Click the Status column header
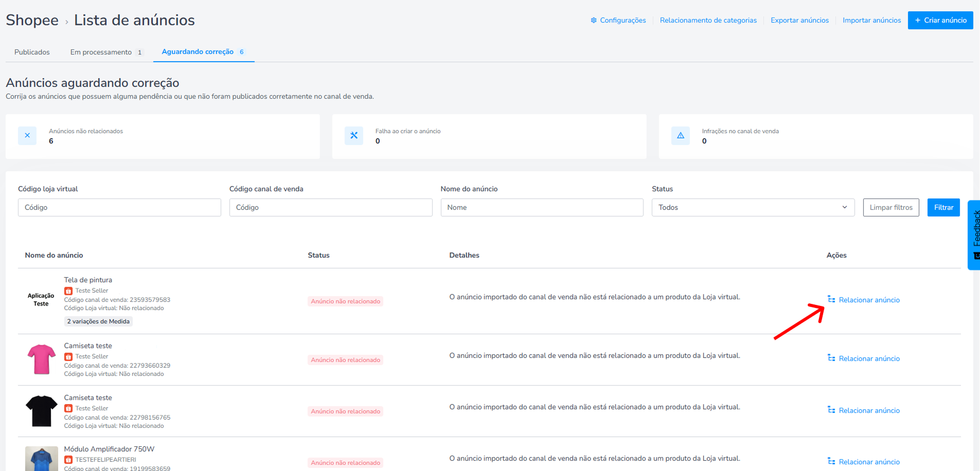Image resolution: width=980 pixels, height=471 pixels. pyautogui.click(x=318, y=256)
